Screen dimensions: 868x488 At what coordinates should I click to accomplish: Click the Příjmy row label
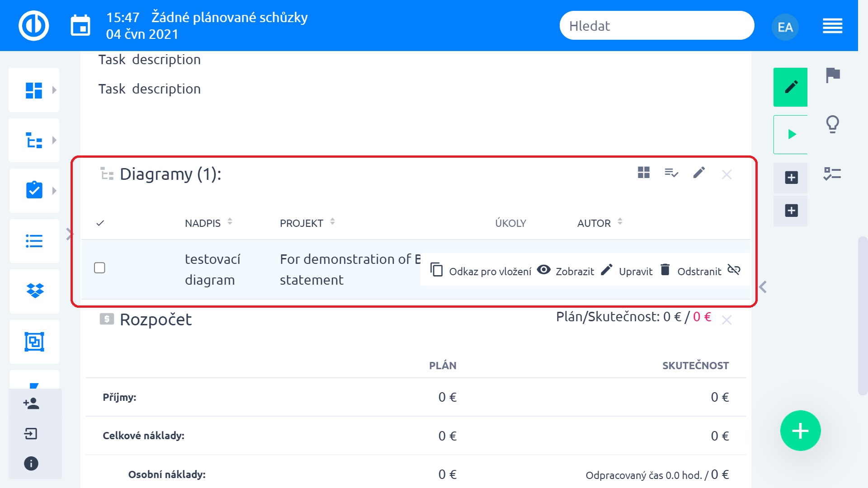119,397
